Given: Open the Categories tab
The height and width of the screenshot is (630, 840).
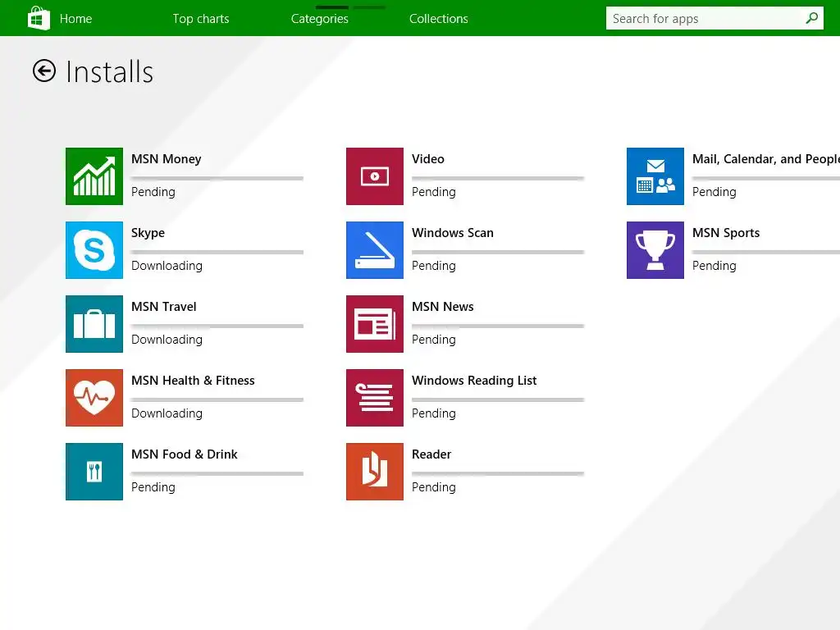Looking at the screenshot, I should pos(320,19).
